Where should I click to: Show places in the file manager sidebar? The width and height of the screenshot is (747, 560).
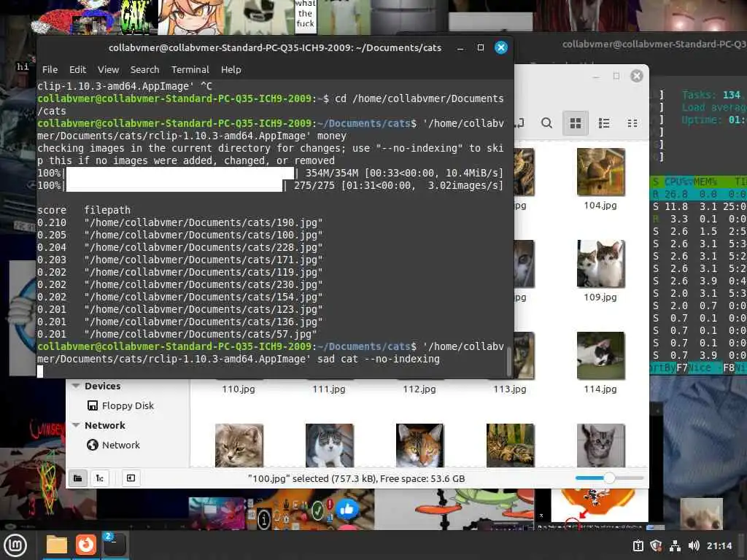pos(77,478)
